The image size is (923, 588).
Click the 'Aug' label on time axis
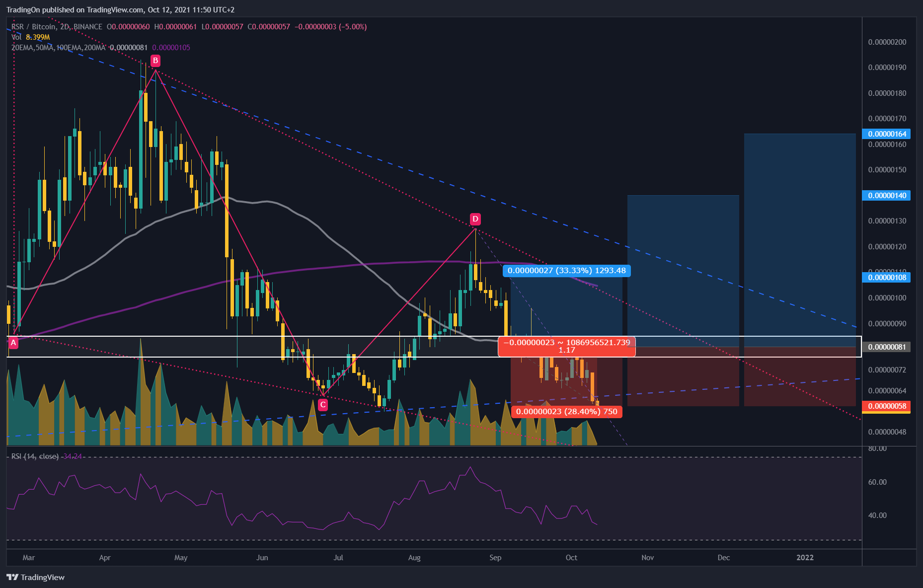414,557
